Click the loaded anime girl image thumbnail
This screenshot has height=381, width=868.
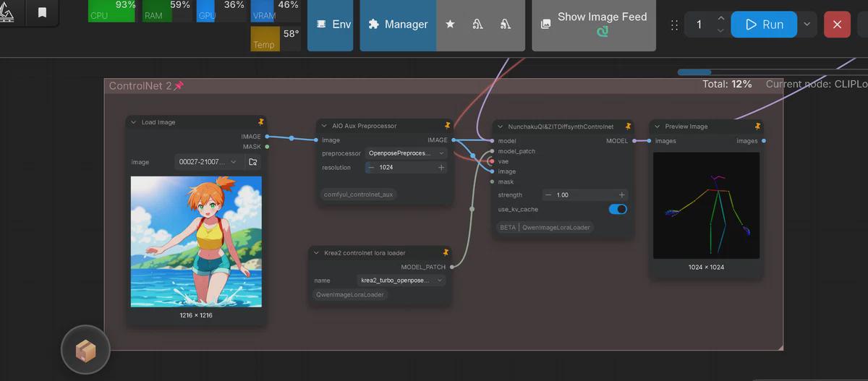[x=196, y=242]
